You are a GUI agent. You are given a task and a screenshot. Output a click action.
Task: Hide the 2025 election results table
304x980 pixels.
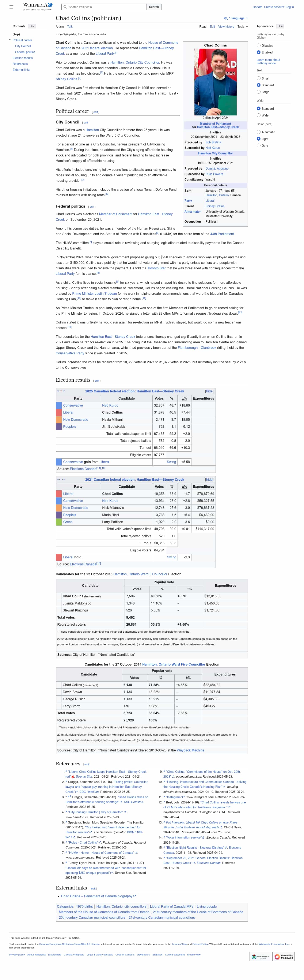(209, 391)
